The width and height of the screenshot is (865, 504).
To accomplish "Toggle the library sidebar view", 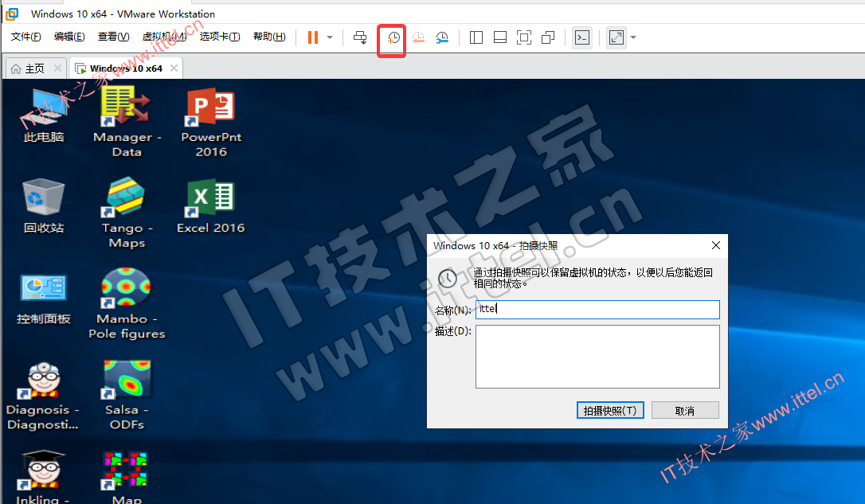I will tap(476, 37).
